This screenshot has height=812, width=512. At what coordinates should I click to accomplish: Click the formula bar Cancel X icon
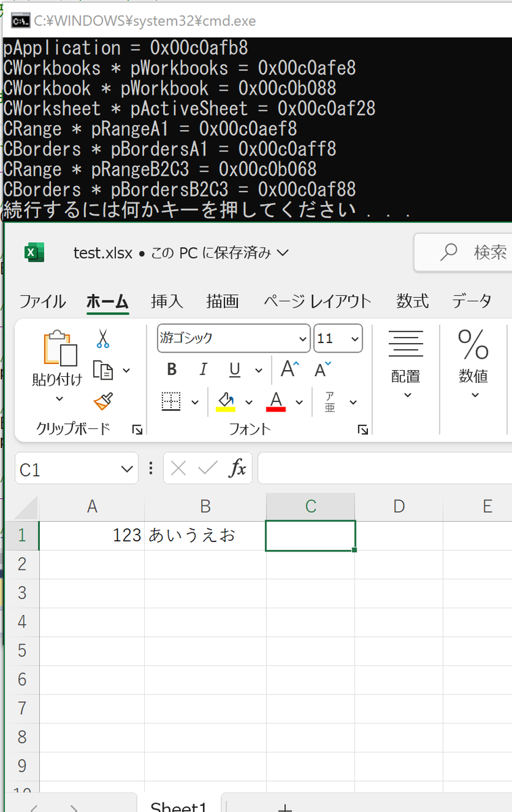[x=179, y=468]
